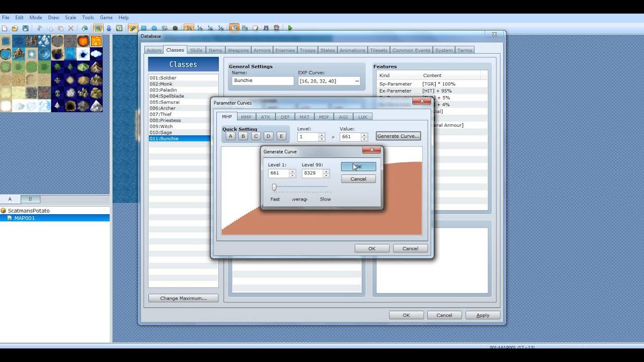Switch to Event editing mode icon
Screen dimensions: 644x362
[109, 28]
